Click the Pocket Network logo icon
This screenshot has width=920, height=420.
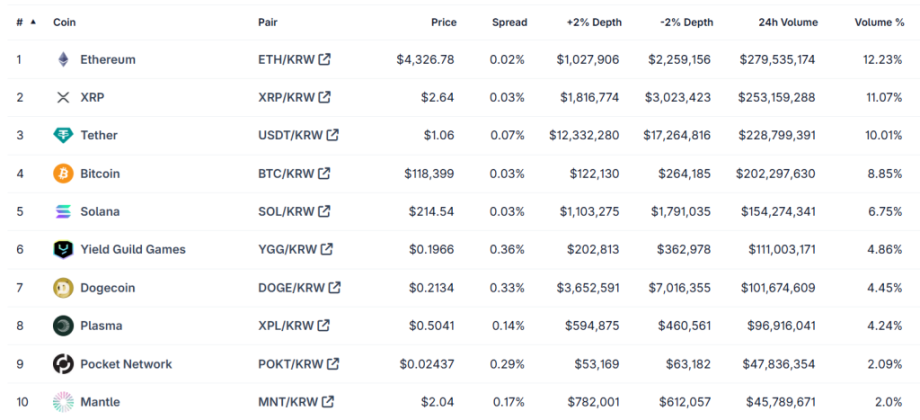point(63,364)
